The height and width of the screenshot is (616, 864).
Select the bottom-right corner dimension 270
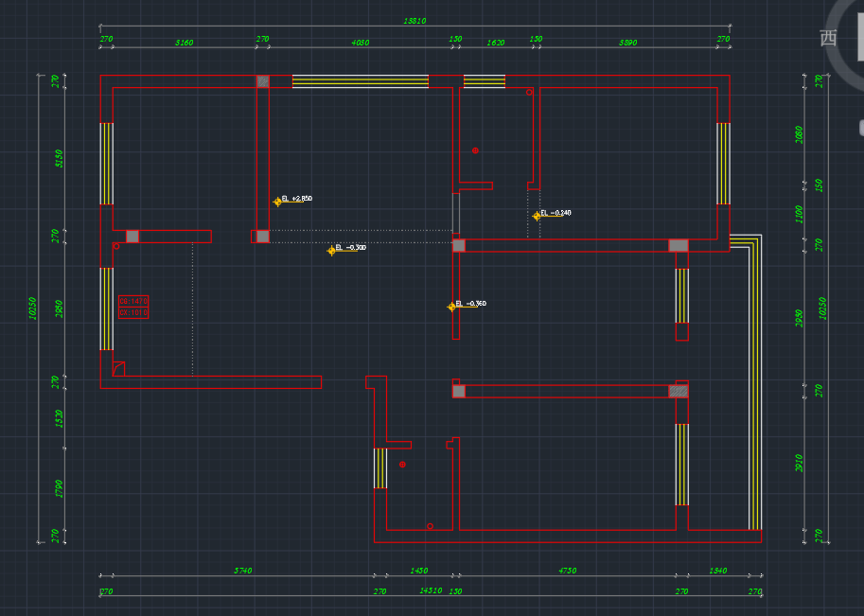[755, 591]
